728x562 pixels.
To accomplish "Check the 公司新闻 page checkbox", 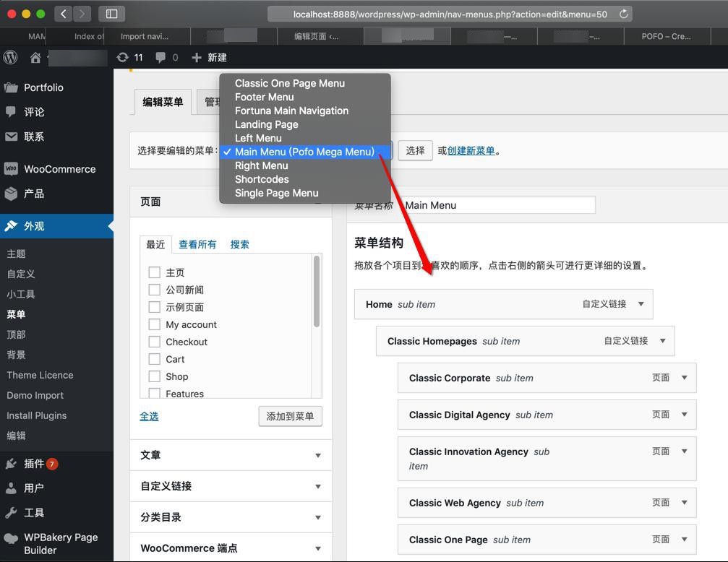I will 154,290.
